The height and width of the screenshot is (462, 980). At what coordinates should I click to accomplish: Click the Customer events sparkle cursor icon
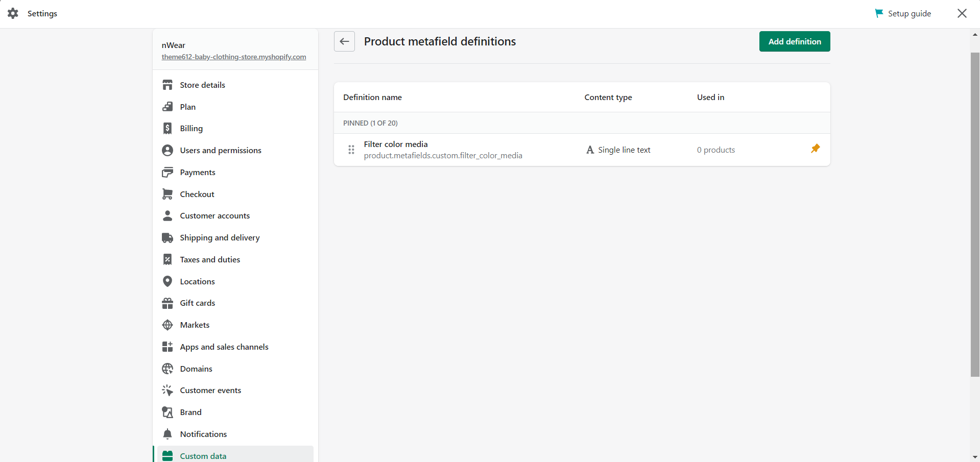(x=168, y=390)
